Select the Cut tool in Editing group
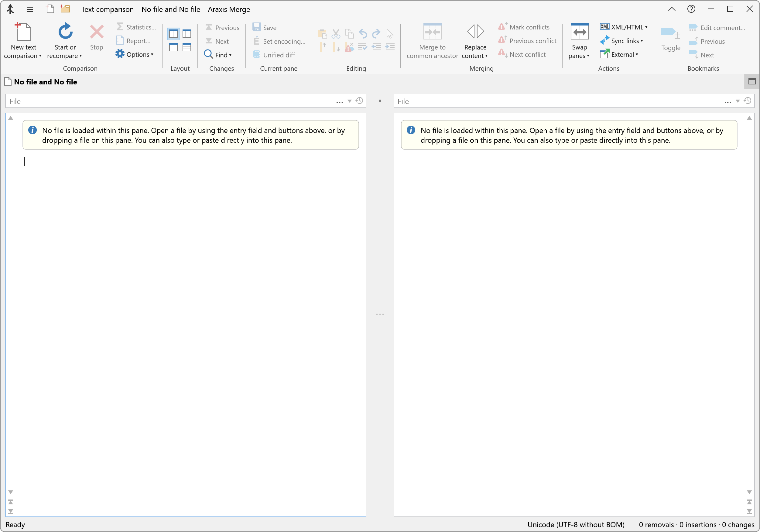Viewport: 760px width, 532px height. pos(336,33)
